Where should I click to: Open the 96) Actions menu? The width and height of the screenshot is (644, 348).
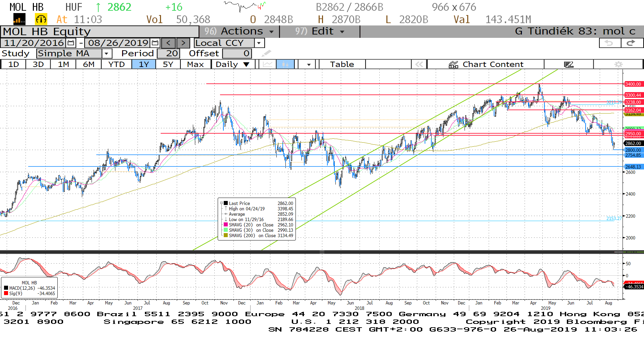tap(239, 31)
